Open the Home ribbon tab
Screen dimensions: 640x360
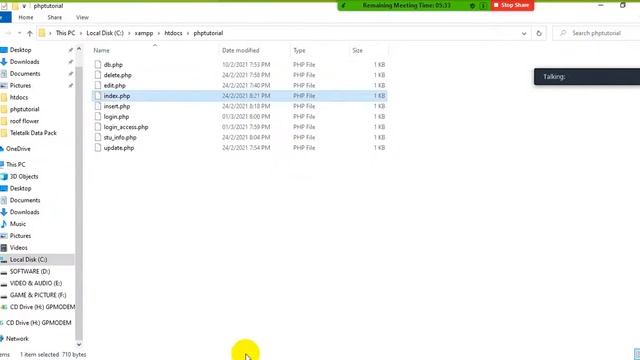pos(26,17)
